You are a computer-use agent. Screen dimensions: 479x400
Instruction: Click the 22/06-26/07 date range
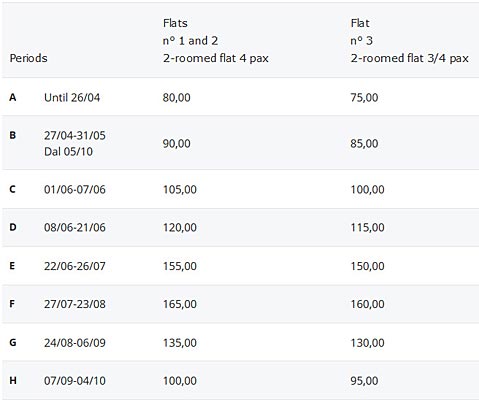(75, 266)
